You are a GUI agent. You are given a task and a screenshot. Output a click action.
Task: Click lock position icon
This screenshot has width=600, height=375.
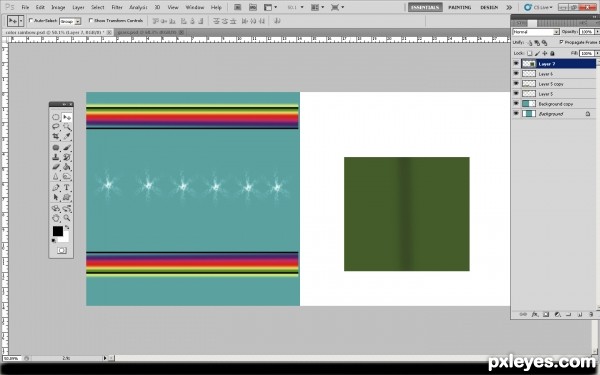pyautogui.click(x=545, y=53)
